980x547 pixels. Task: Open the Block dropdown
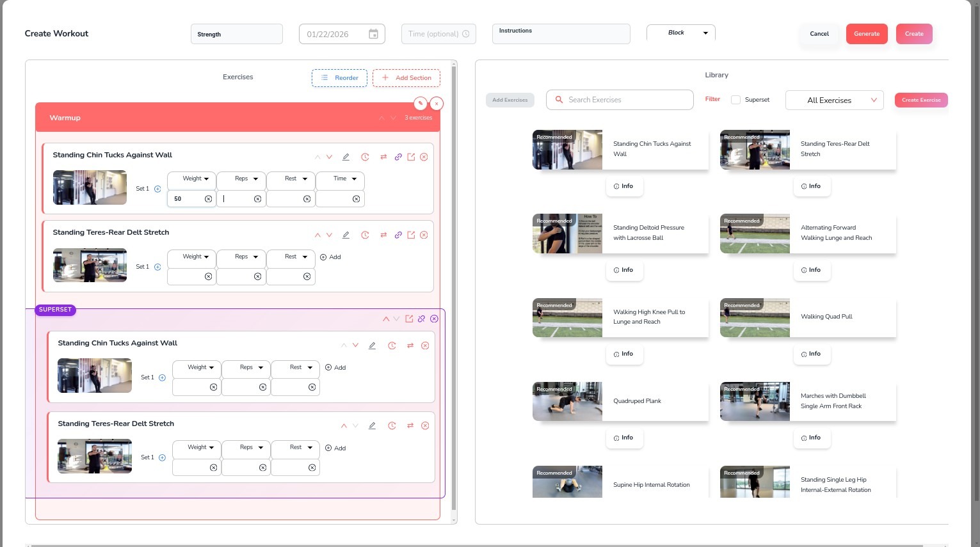[681, 33]
